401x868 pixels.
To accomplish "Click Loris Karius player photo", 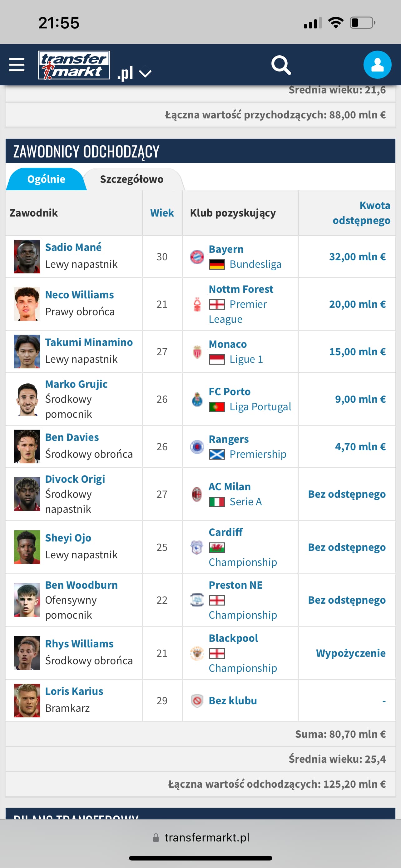I will 27,701.
